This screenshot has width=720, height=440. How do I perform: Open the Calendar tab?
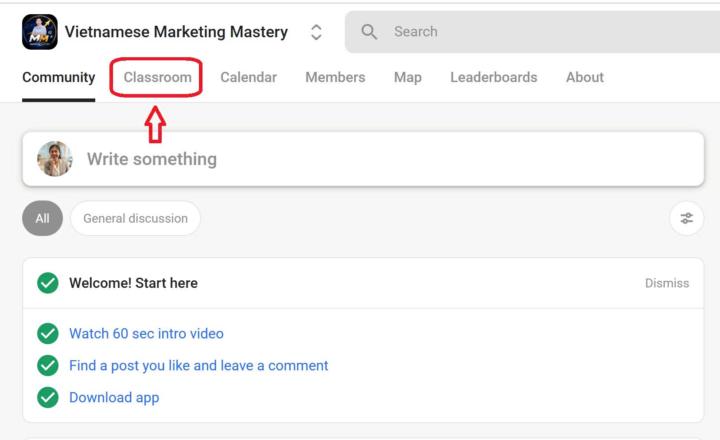[x=248, y=77]
